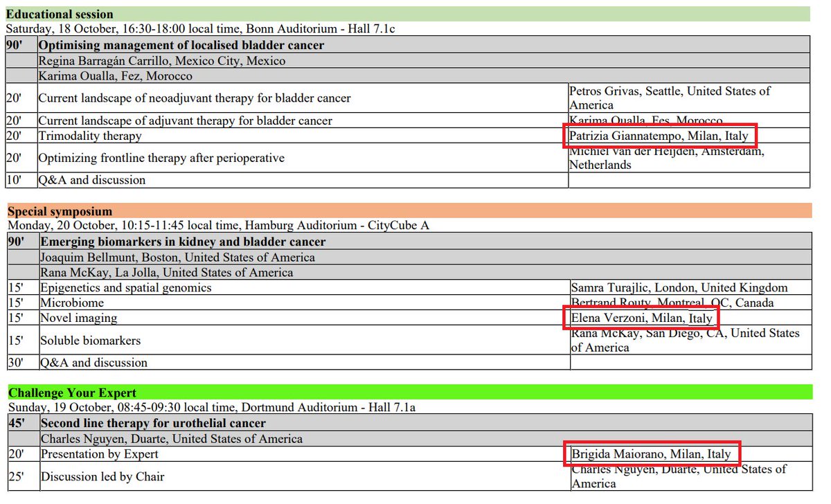
Task: Click the 10' duration cell
Action: (x=21, y=180)
